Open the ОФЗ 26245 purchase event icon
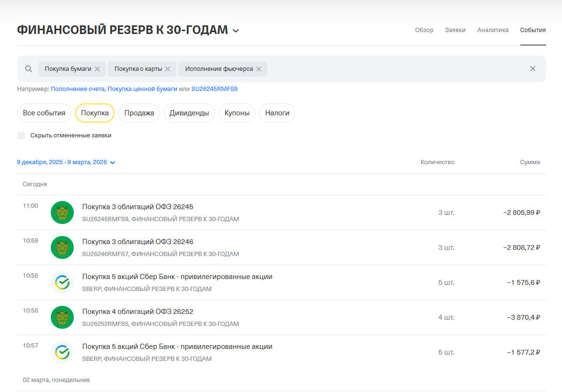Image resolution: width=562 pixels, height=392 pixels. tap(62, 212)
